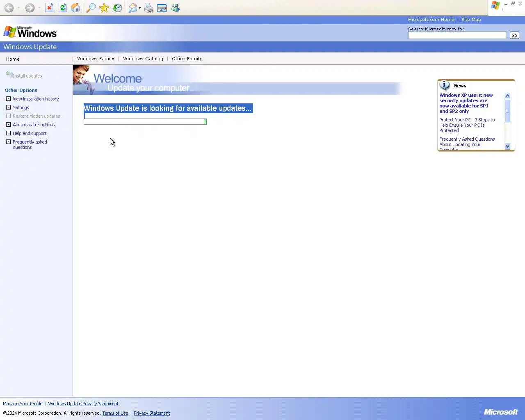Click the Mail envelope toolbar icon
This screenshot has height=420, width=525.
point(133,8)
